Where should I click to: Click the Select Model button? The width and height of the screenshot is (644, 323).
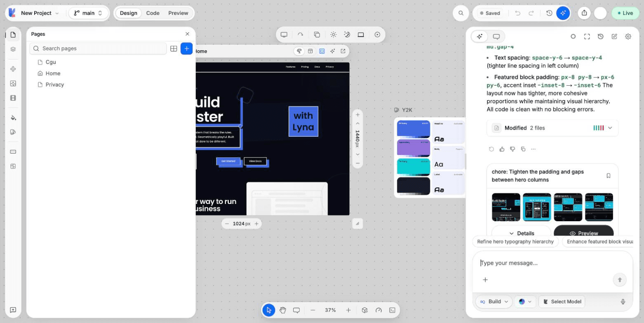[562, 302]
